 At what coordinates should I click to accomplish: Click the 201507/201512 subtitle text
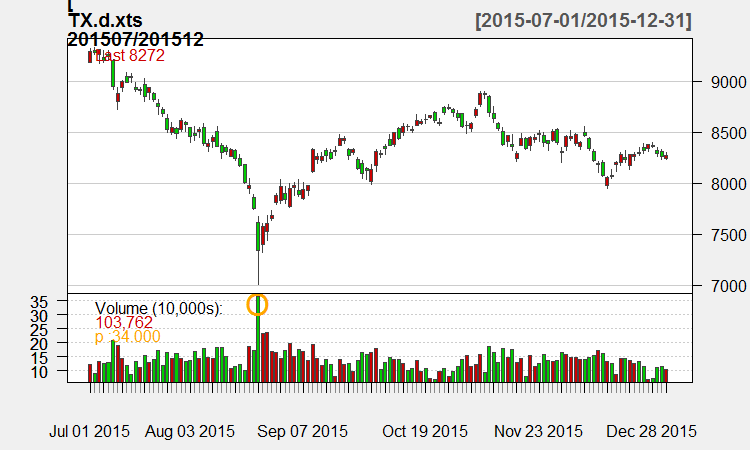(x=135, y=40)
